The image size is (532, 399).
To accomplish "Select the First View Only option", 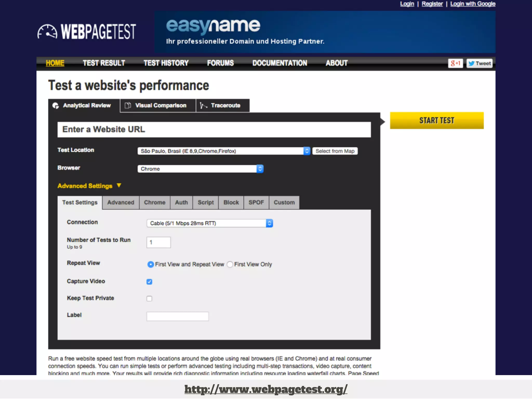I will [x=230, y=264].
